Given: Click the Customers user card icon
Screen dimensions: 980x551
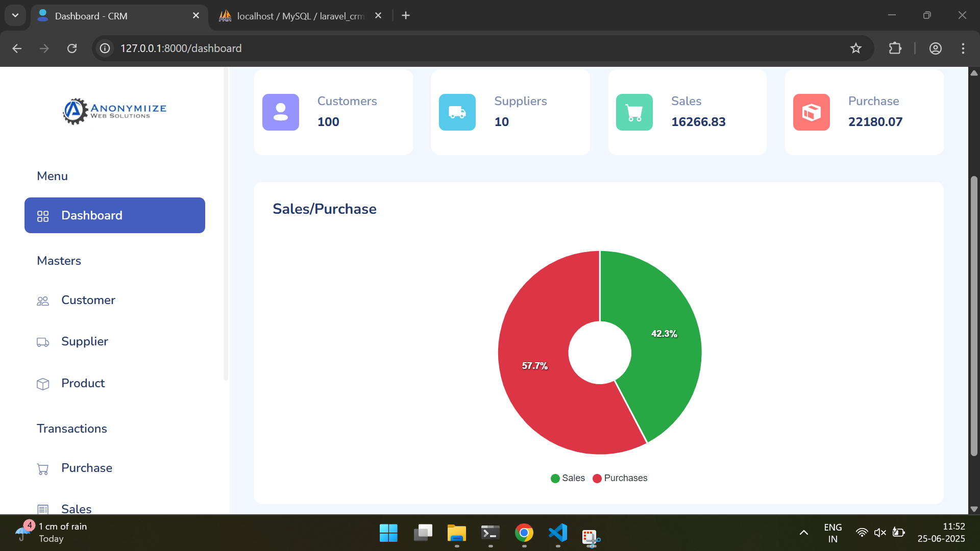Looking at the screenshot, I should (x=281, y=112).
